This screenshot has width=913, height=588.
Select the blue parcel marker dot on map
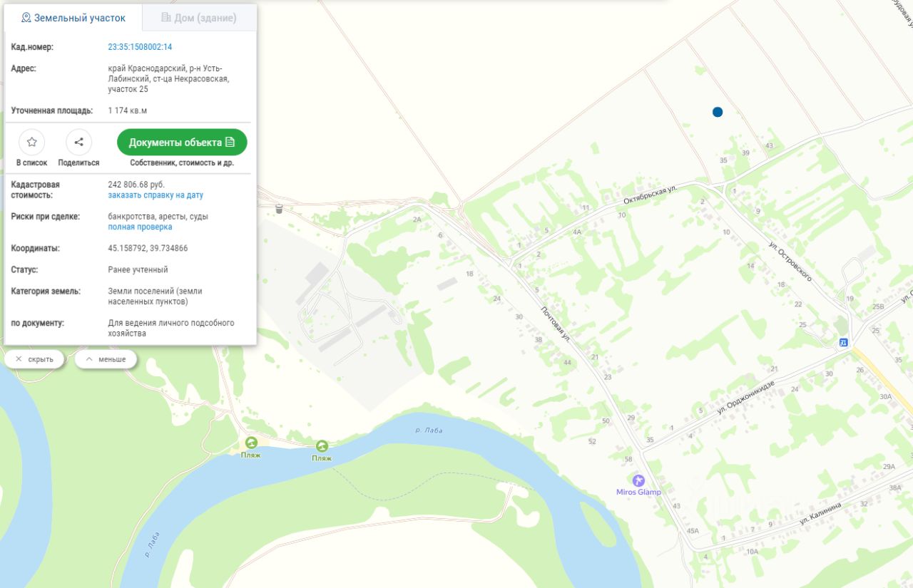pyautogui.click(x=718, y=112)
